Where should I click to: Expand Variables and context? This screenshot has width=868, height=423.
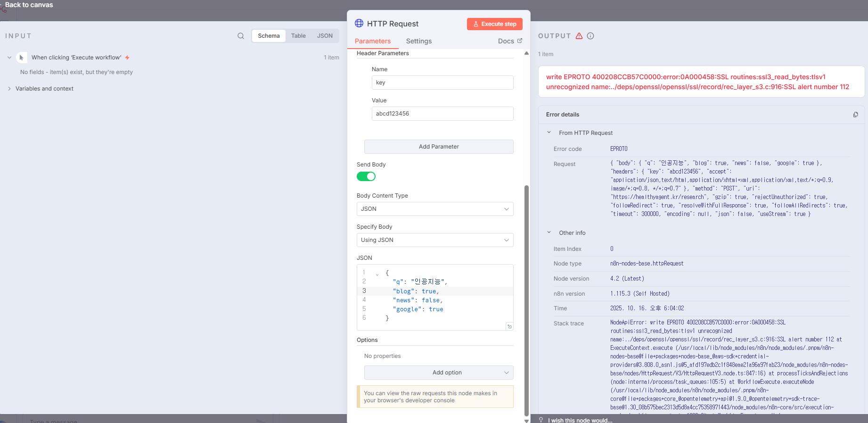click(x=9, y=89)
